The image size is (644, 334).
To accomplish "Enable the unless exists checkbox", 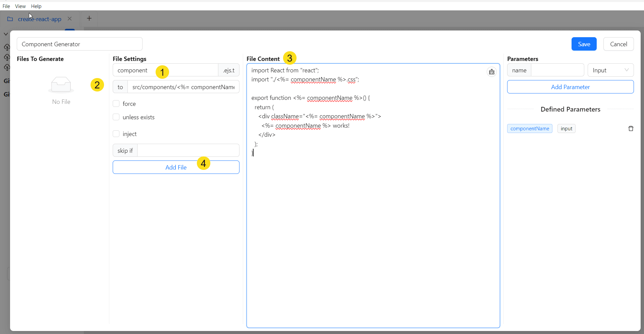I will 116,117.
